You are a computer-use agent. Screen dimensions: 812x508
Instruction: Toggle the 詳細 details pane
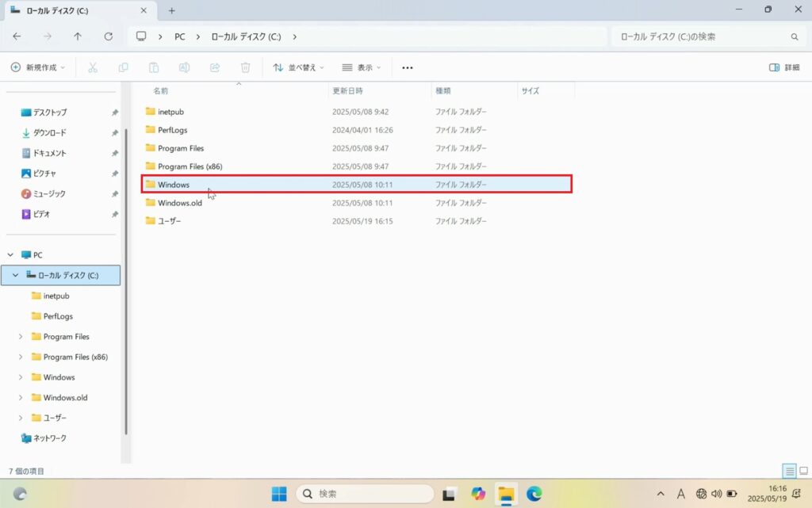point(784,68)
